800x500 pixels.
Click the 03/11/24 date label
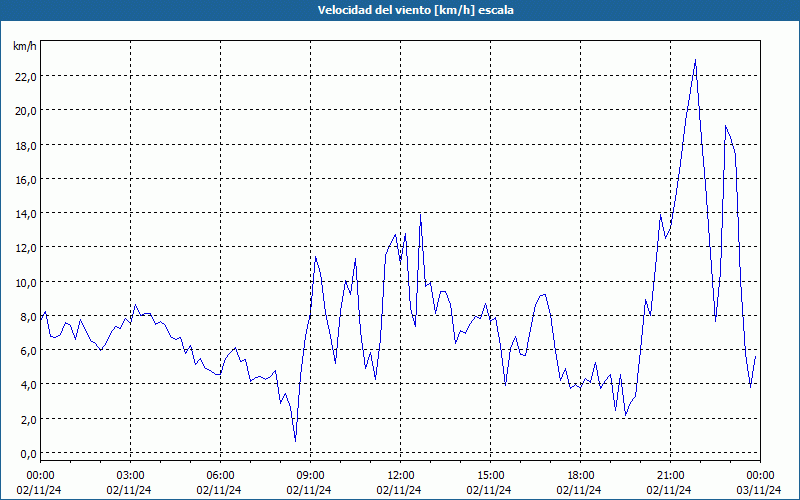pyautogui.click(x=759, y=490)
